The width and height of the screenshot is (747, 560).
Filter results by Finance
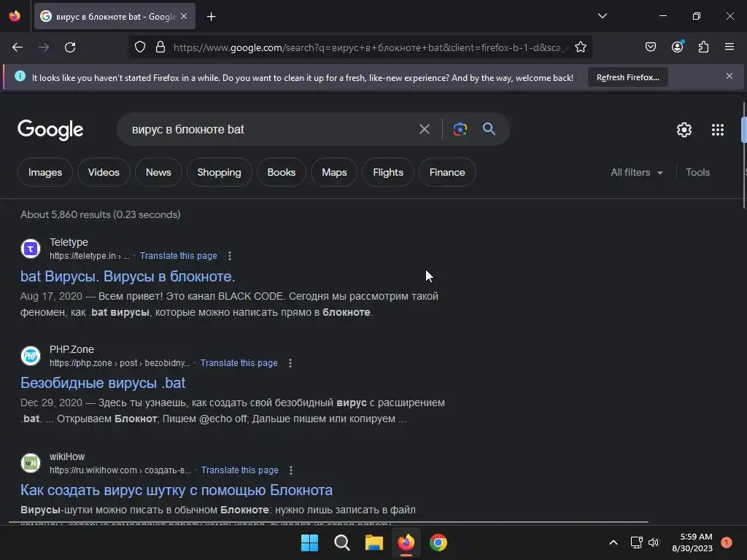447,172
